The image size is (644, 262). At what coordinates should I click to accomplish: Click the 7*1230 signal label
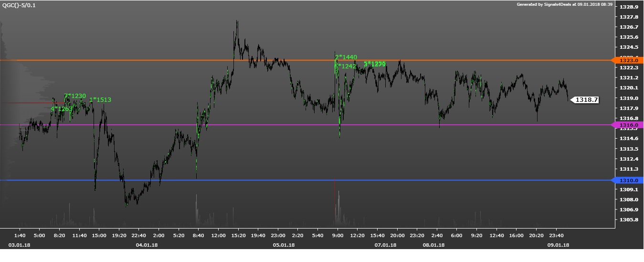[x=75, y=96]
